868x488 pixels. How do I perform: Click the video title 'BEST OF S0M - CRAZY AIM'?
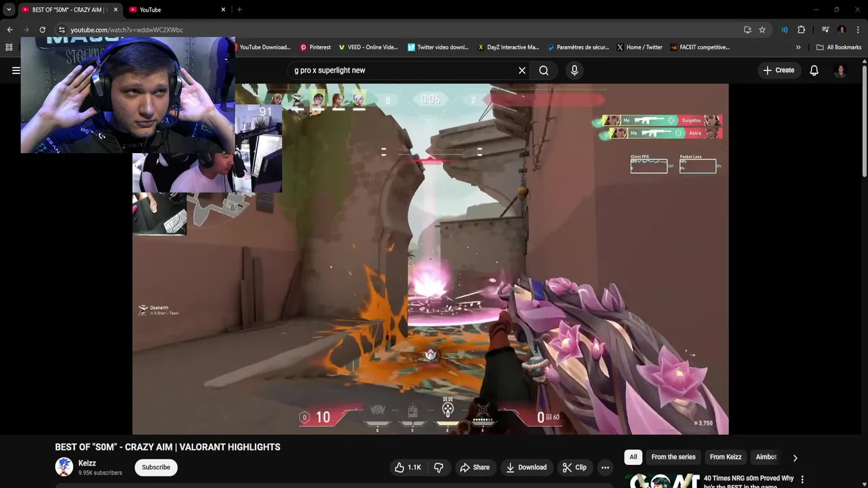coord(167,447)
